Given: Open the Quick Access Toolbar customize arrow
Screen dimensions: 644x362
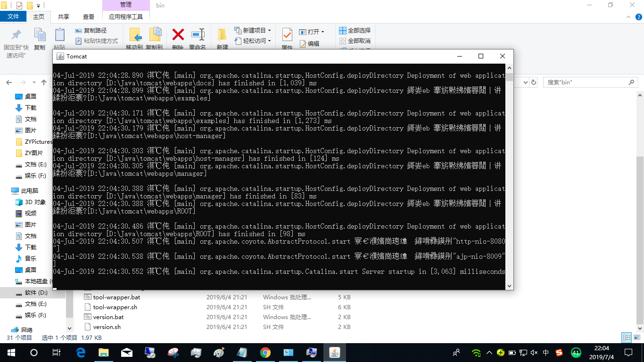Looking at the screenshot, I should [x=38, y=6].
